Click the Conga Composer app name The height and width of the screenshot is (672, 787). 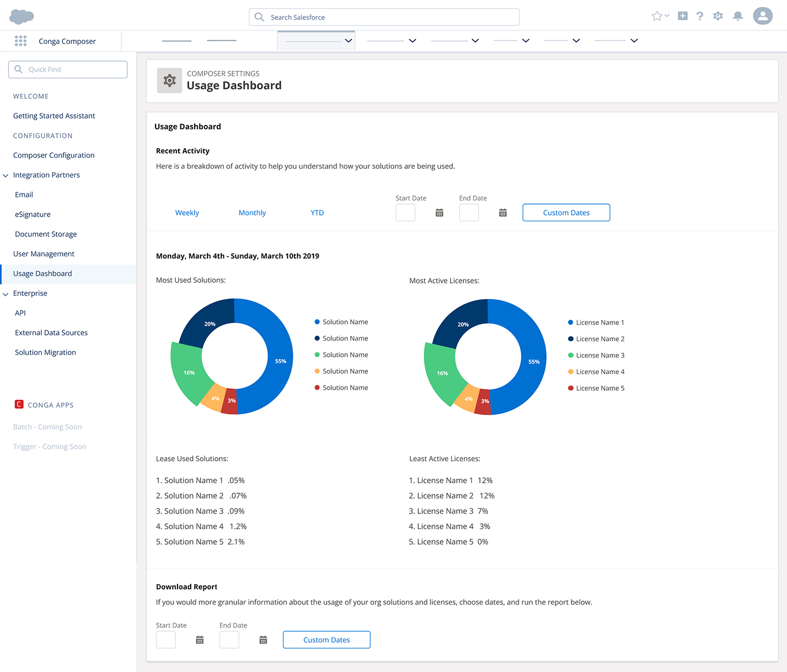(67, 41)
